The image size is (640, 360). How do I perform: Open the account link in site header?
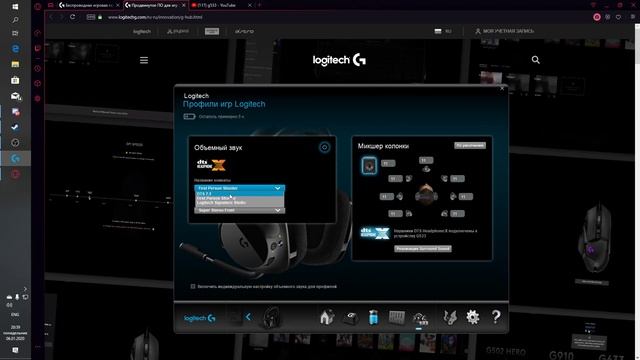point(504,31)
